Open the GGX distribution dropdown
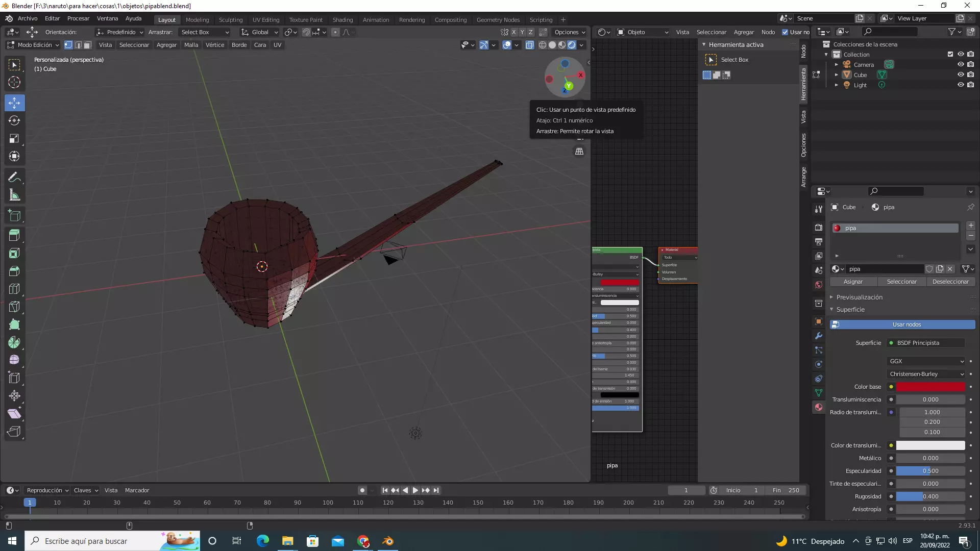This screenshot has width=980, height=551. [926, 361]
